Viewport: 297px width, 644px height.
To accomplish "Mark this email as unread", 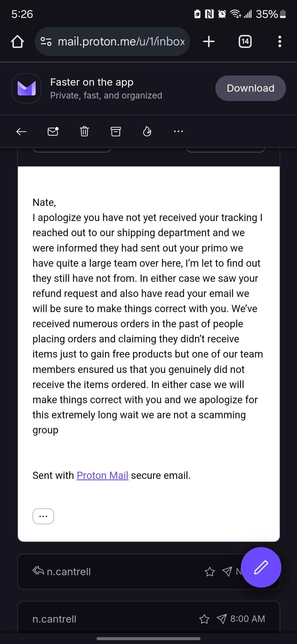I will 53,132.
